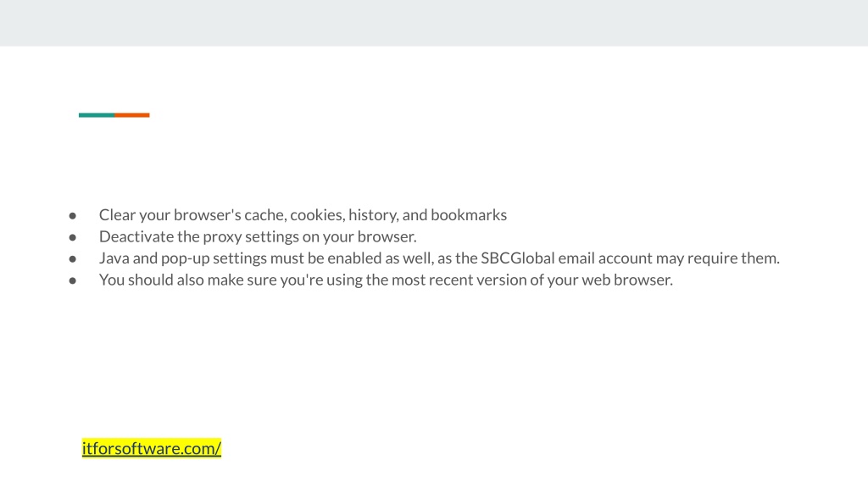Screen dimensions: 868x488
Task: Click the phrase "most recent version" in the last bullet
Action: click(459, 280)
